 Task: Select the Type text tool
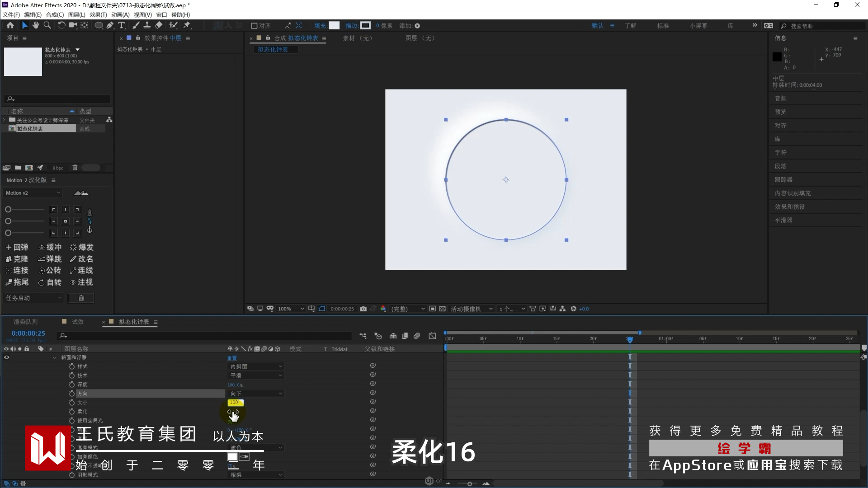tap(122, 25)
